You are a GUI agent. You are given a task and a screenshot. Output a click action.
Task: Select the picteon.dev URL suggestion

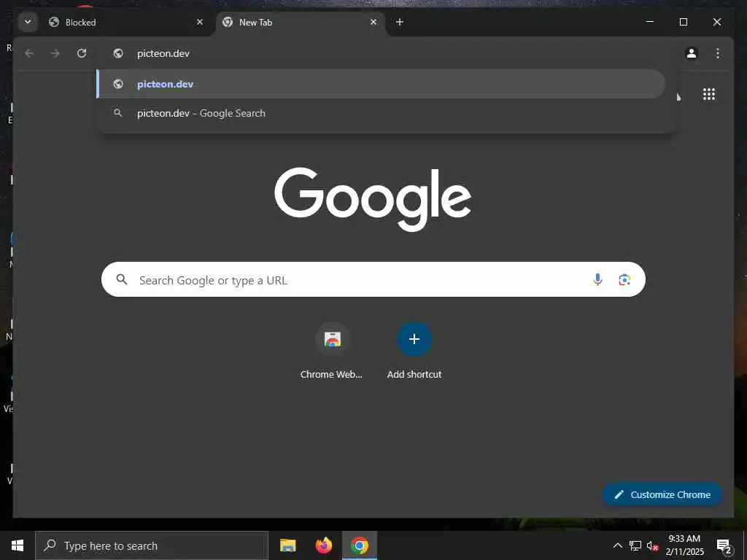point(381,85)
